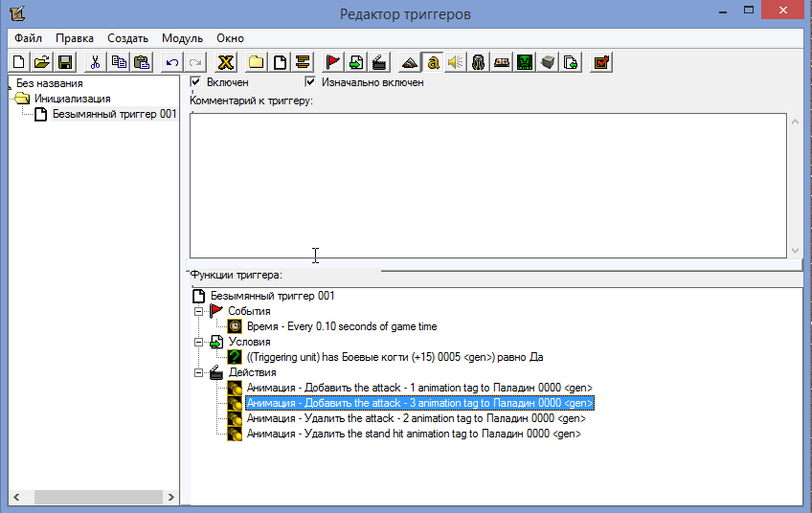Collapse the 'Действия' tree node
Screen dimensions: 812x513
pyautogui.click(x=198, y=372)
